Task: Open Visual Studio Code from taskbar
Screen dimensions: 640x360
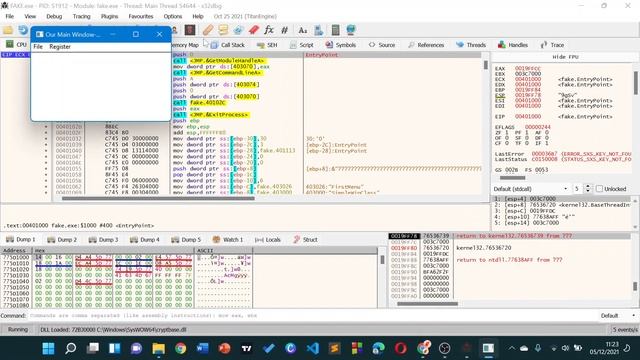Action: [x=313, y=348]
